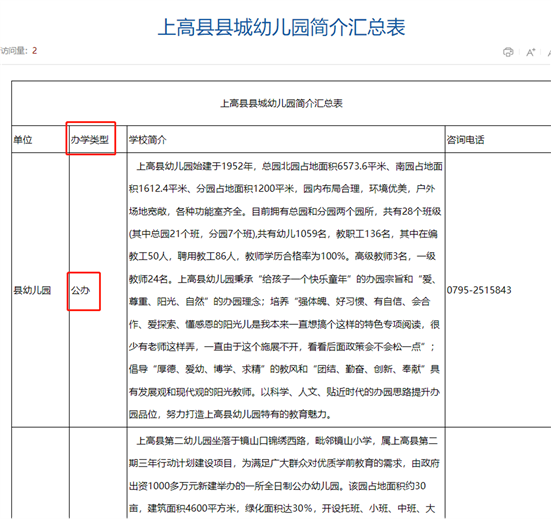Click last line ending 特有的教育魅力
Screen dimensions: 551x519
point(230,414)
